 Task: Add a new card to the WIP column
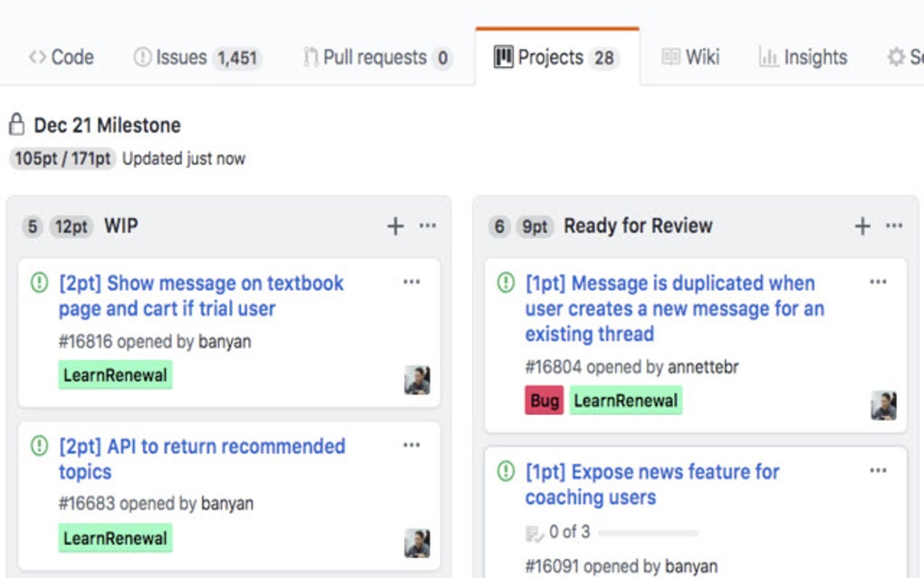(x=395, y=226)
